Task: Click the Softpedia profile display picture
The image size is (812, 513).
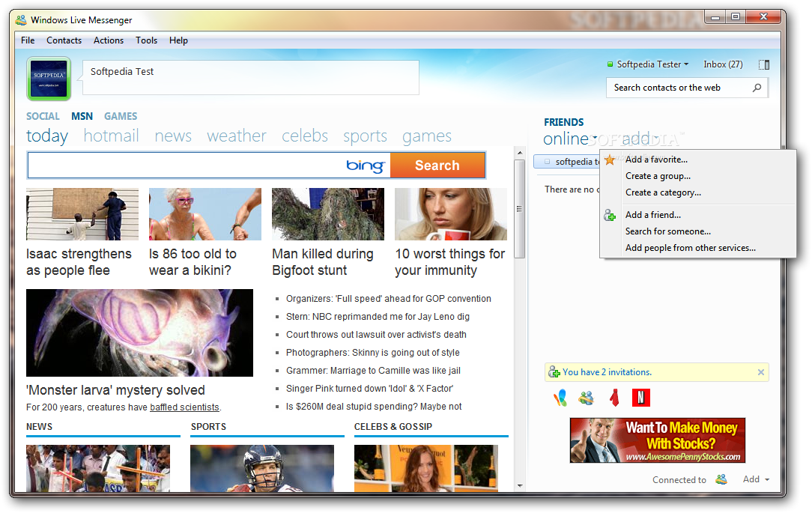Action: click(x=49, y=78)
